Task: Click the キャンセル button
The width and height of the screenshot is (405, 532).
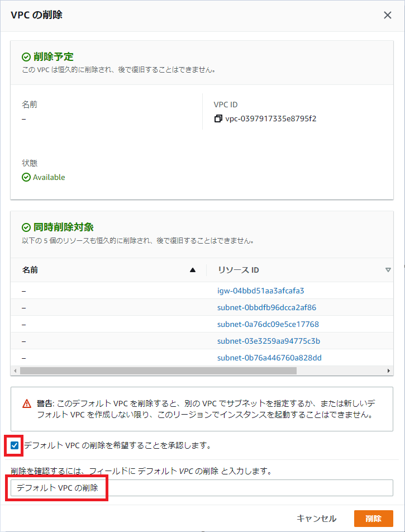Action: click(x=317, y=519)
